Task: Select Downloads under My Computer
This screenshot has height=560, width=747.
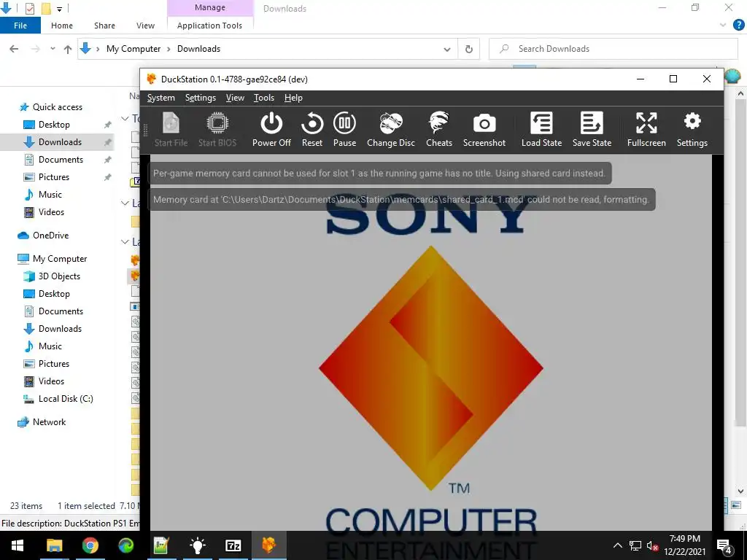Action: click(60, 329)
